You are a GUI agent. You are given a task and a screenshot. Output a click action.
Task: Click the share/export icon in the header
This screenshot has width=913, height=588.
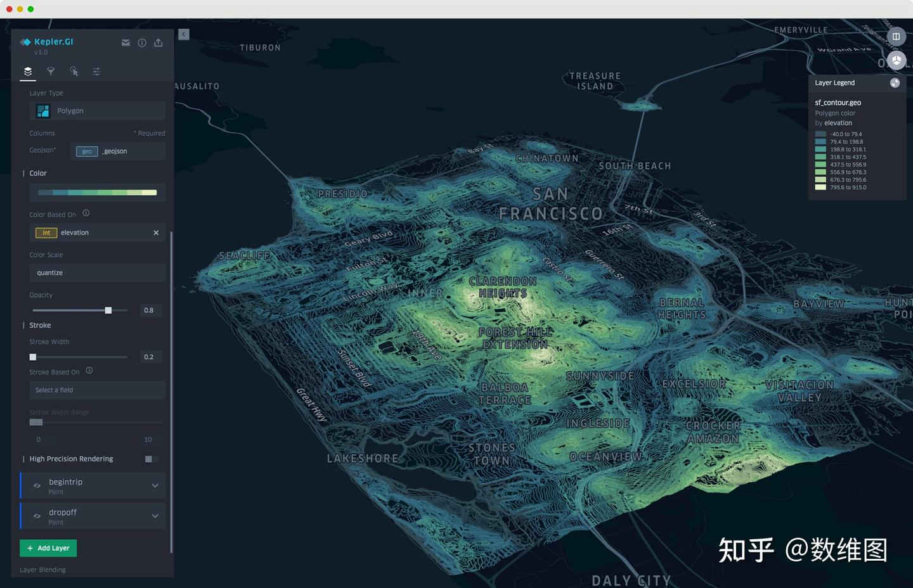(x=158, y=42)
